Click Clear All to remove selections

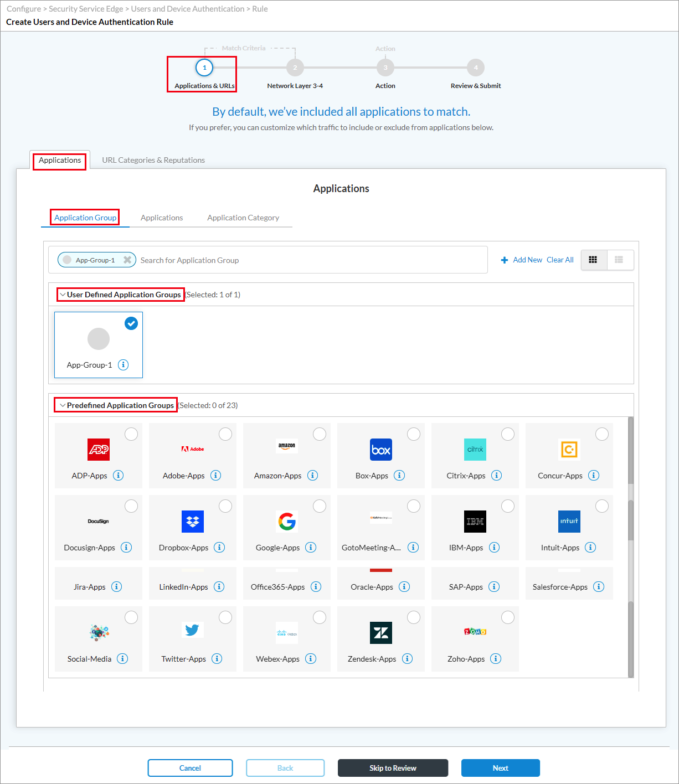coord(560,260)
